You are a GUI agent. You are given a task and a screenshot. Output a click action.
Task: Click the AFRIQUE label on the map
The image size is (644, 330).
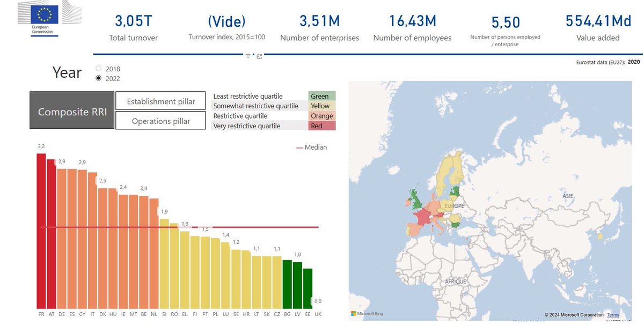[x=455, y=281]
